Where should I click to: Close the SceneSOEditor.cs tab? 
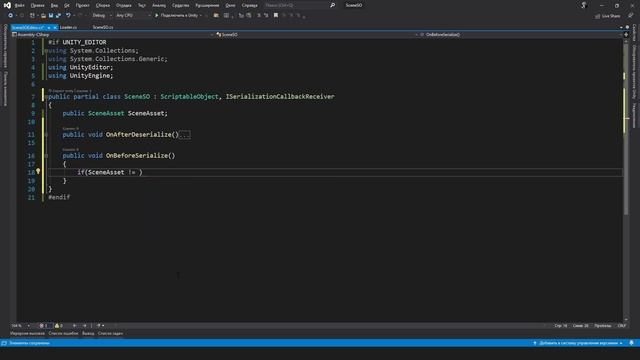tap(55, 27)
